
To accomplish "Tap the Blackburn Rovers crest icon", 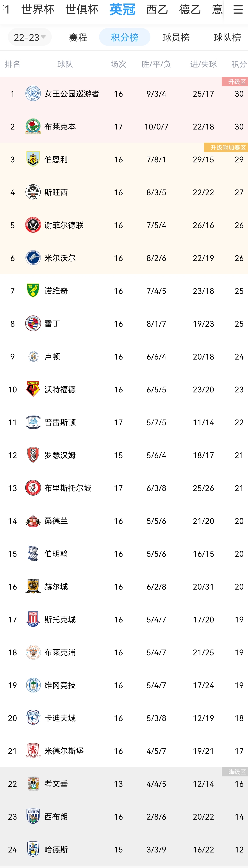I will [33, 127].
